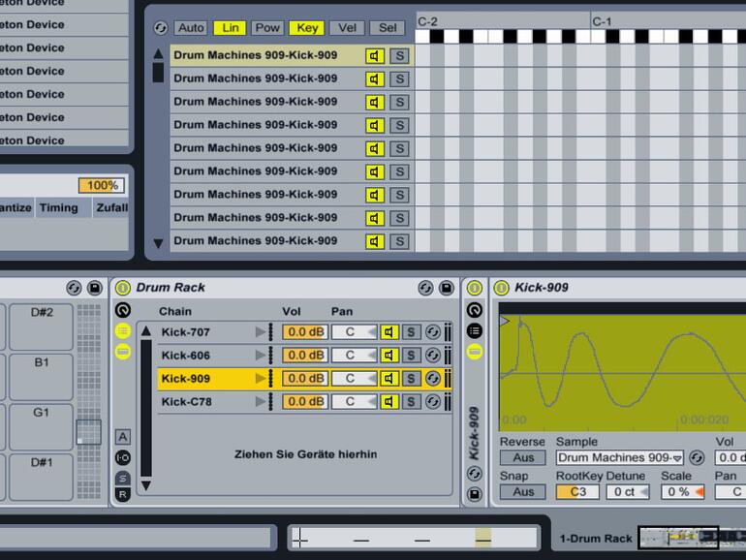Toggle Kick-909 instrument rack activator
Viewport: 746px width, 560px height.
click(x=475, y=288)
